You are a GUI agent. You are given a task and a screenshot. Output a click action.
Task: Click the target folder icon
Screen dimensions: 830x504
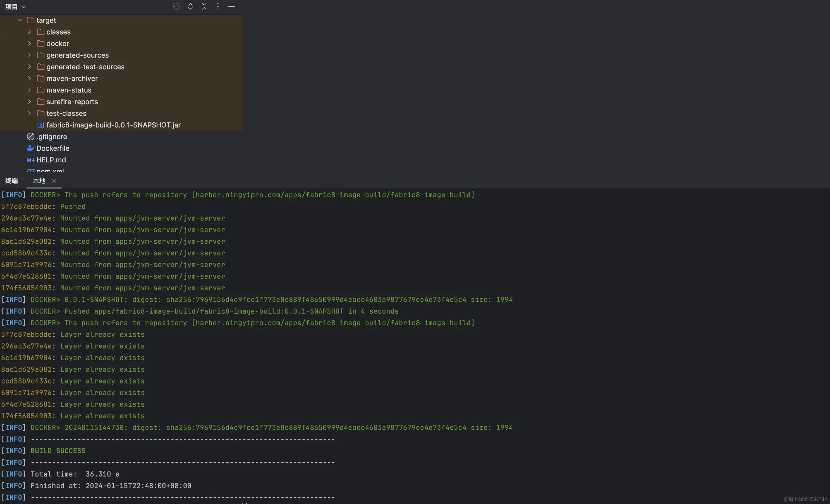tap(31, 20)
